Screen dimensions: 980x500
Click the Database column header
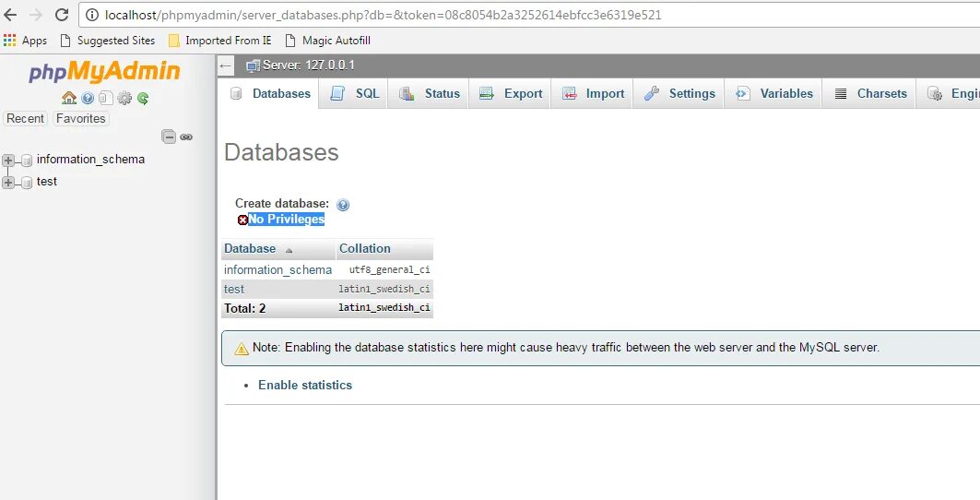tap(250, 249)
